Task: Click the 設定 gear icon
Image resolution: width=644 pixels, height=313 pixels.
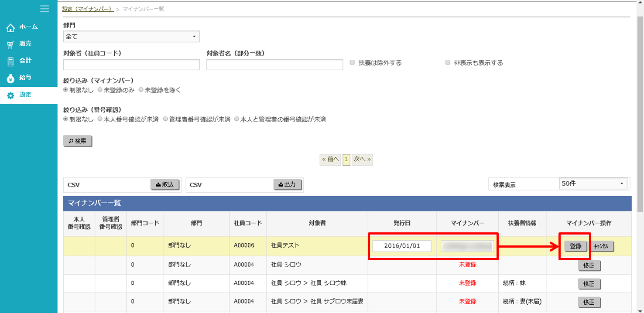Action: [x=10, y=95]
